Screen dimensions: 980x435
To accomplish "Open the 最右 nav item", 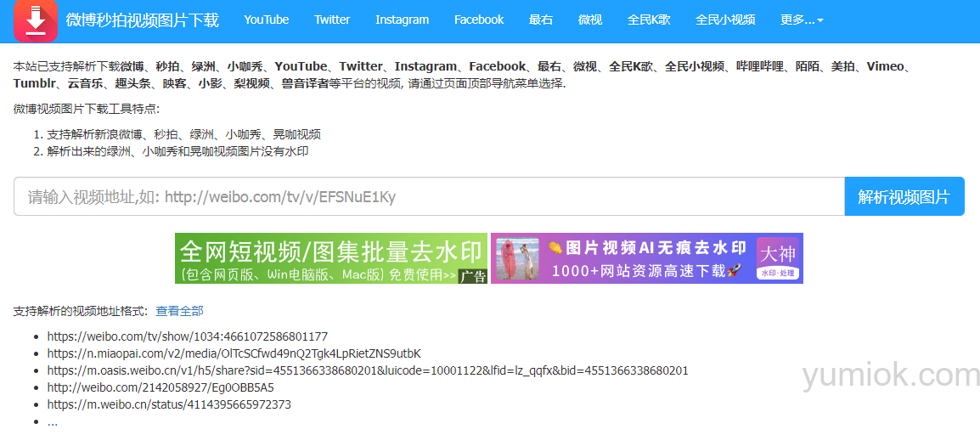I will click(541, 20).
